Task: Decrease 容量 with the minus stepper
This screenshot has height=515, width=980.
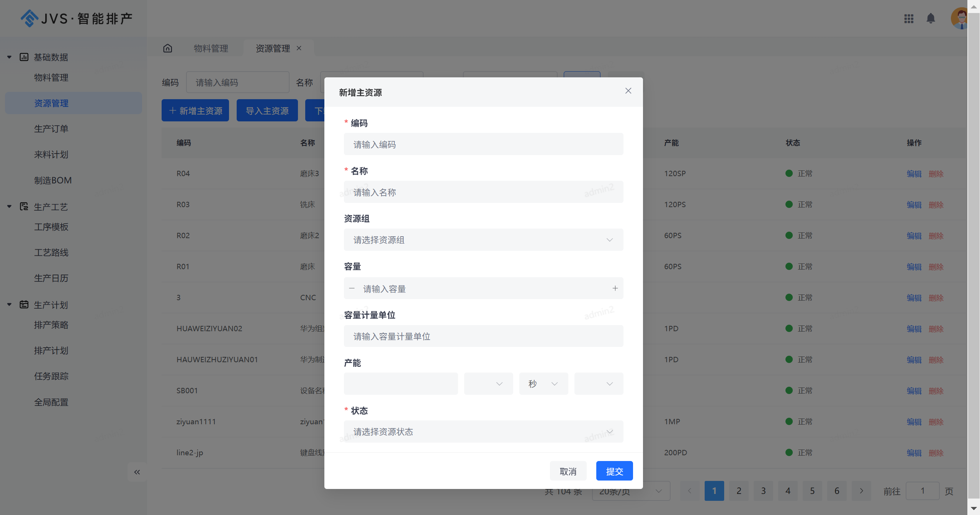Action: coord(352,288)
